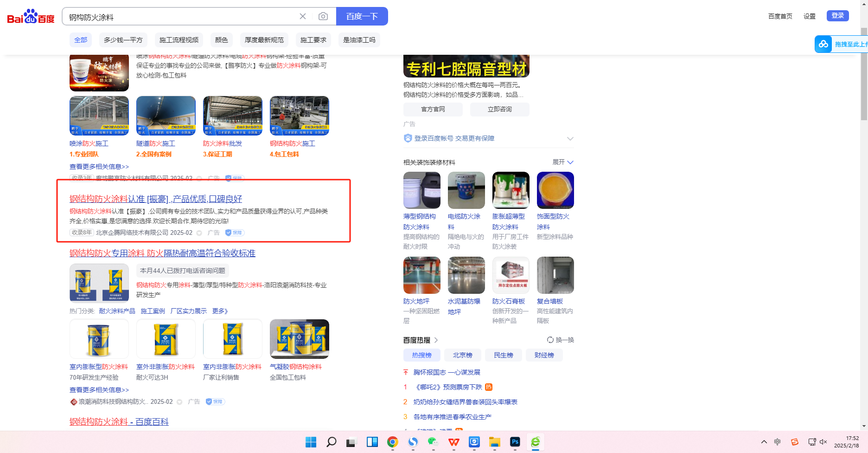Screen dimensions: 868x453
Task: Select the 多少钱一平方 filter
Action: pos(123,40)
